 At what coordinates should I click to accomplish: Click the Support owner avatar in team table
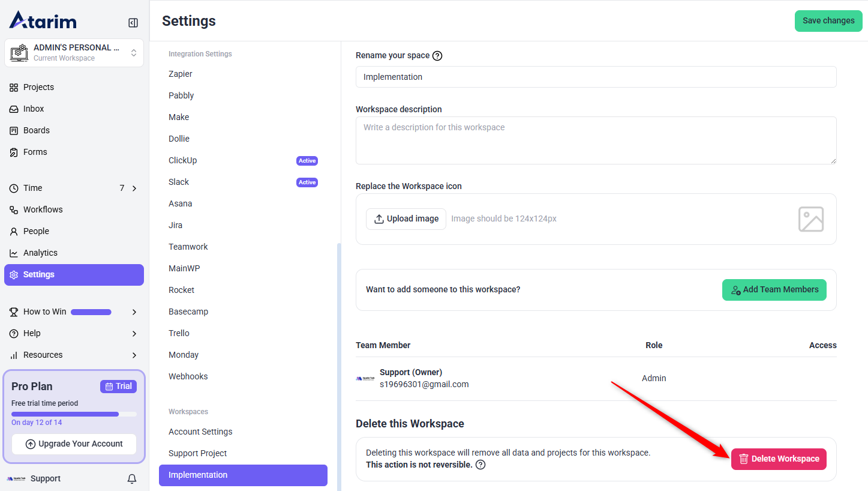tap(365, 378)
